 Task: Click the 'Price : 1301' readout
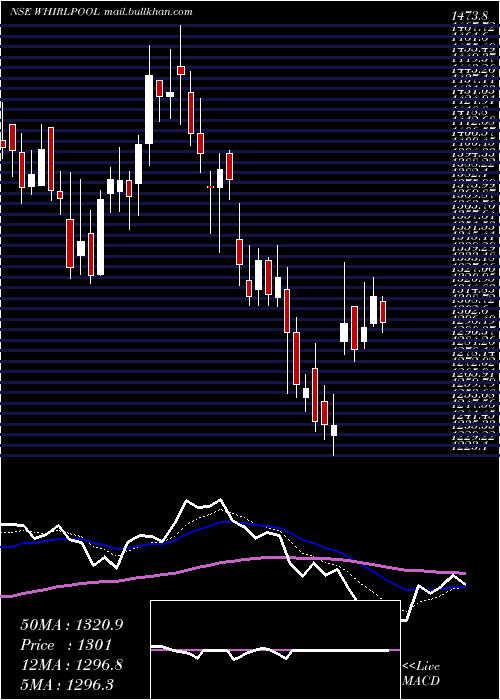pos(66,645)
